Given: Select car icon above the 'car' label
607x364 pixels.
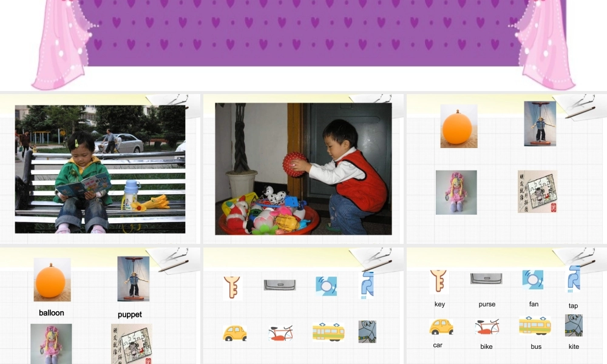Looking at the screenshot, I should click(441, 327).
